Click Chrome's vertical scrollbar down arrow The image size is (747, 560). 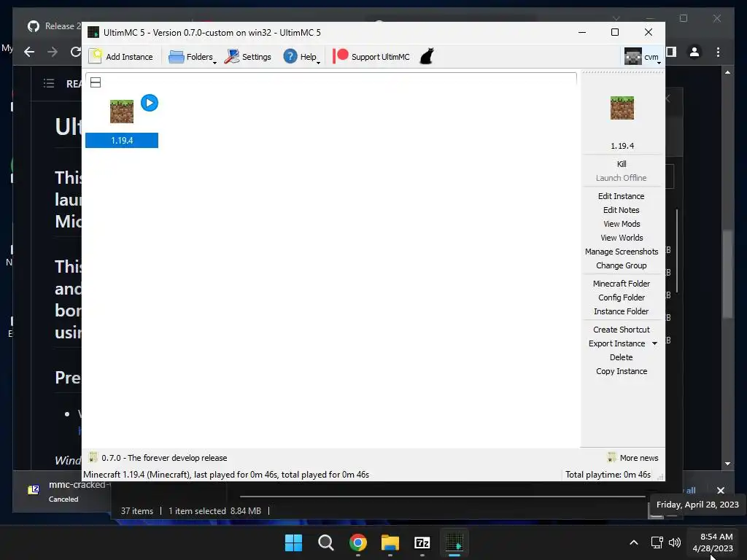[727, 463]
